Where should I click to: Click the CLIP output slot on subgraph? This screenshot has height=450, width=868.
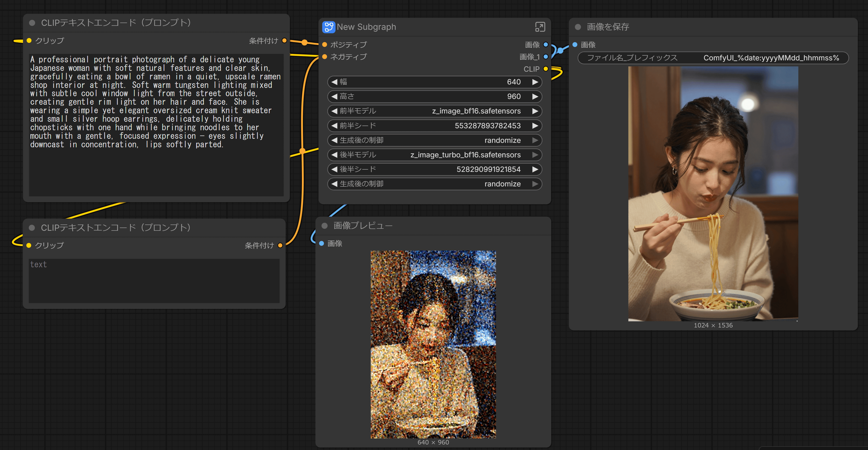(546, 69)
